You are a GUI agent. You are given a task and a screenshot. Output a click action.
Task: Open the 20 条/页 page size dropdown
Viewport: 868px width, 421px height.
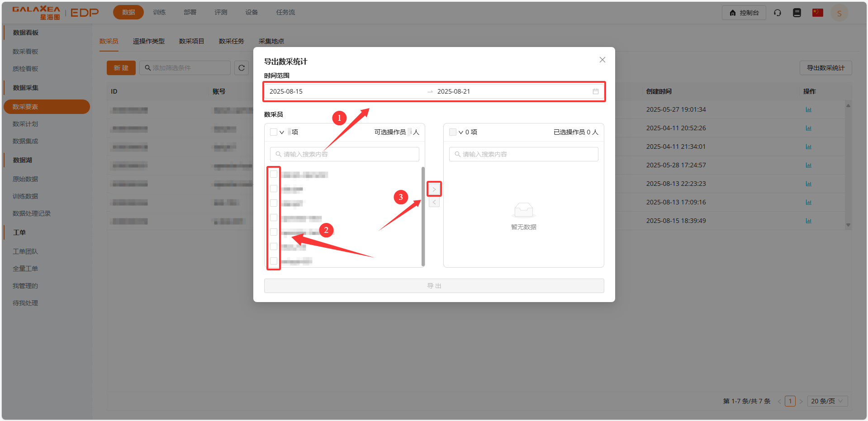coord(826,401)
